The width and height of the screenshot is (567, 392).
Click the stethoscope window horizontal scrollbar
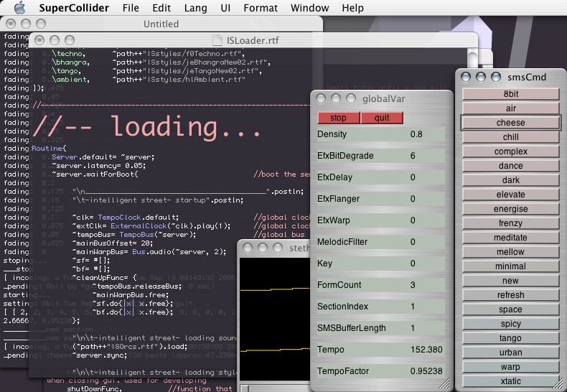275,388
